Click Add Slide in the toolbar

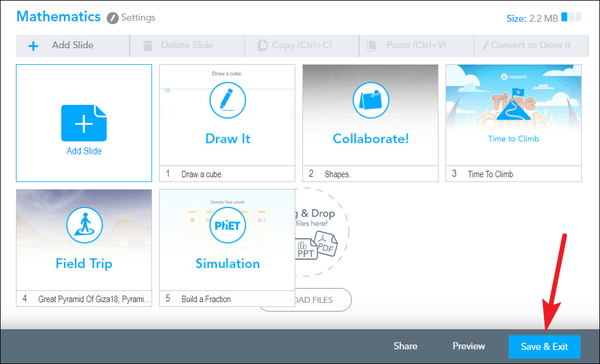click(72, 45)
